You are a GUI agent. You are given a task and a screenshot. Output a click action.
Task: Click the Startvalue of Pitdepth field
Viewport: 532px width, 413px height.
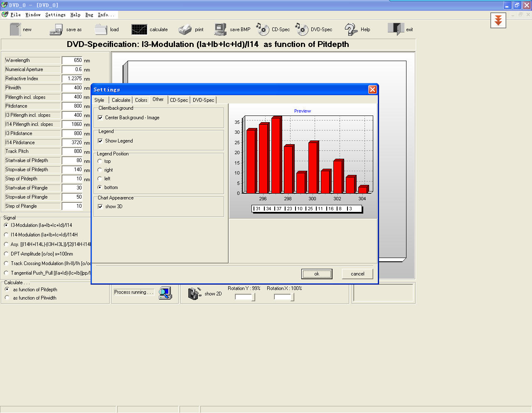[x=72, y=160]
